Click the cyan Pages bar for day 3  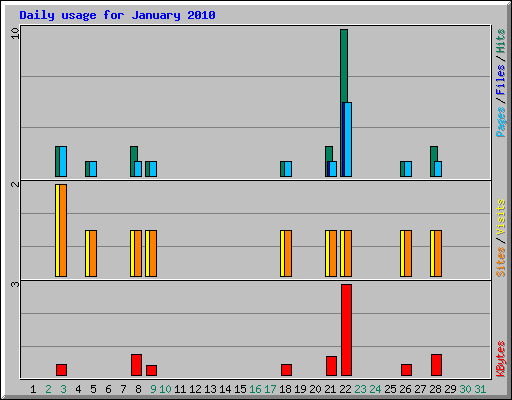click(63, 161)
